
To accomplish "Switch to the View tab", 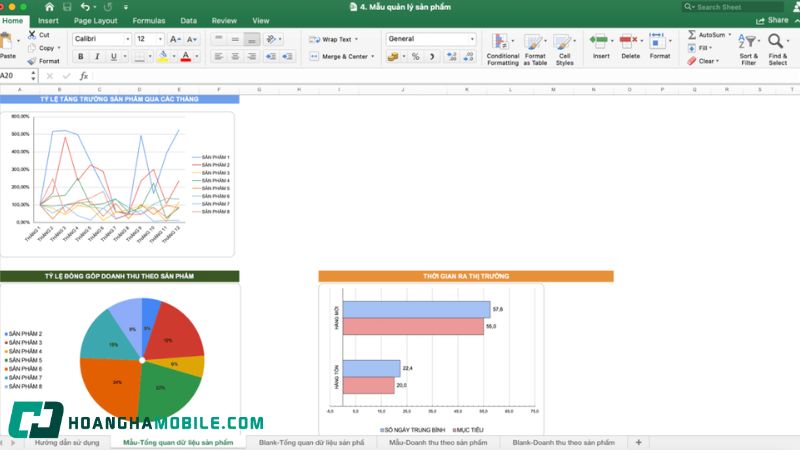I will pyautogui.click(x=260, y=21).
